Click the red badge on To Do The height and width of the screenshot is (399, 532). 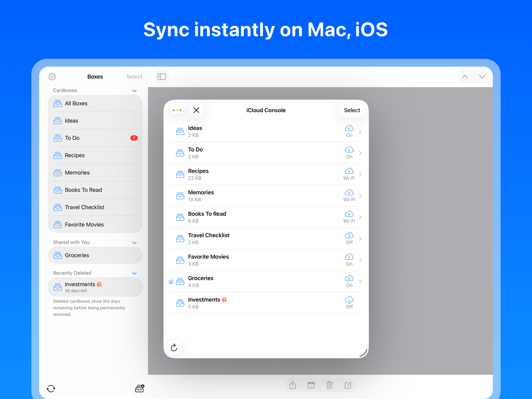click(134, 138)
